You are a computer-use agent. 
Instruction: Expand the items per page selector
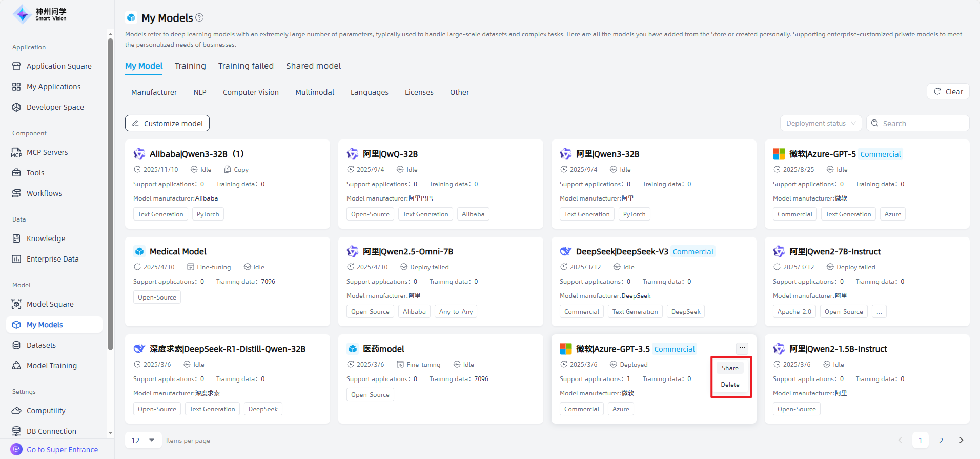[x=143, y=440]
